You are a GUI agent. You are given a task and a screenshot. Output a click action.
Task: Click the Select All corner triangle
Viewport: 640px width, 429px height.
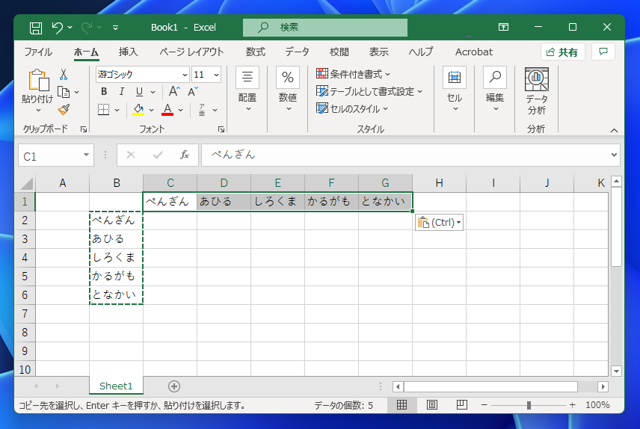(x=26, y=183)
